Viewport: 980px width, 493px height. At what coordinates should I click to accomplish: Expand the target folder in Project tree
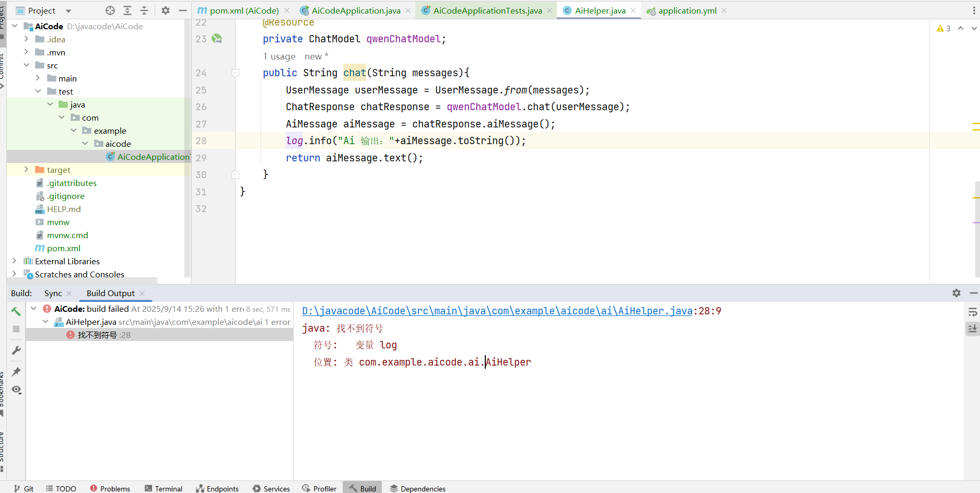26,170
